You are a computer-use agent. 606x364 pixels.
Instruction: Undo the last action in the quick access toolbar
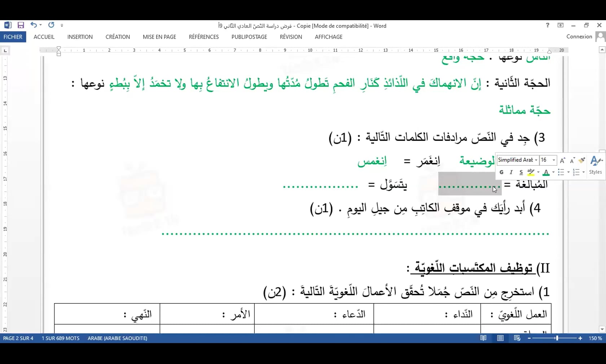(33, 25)
